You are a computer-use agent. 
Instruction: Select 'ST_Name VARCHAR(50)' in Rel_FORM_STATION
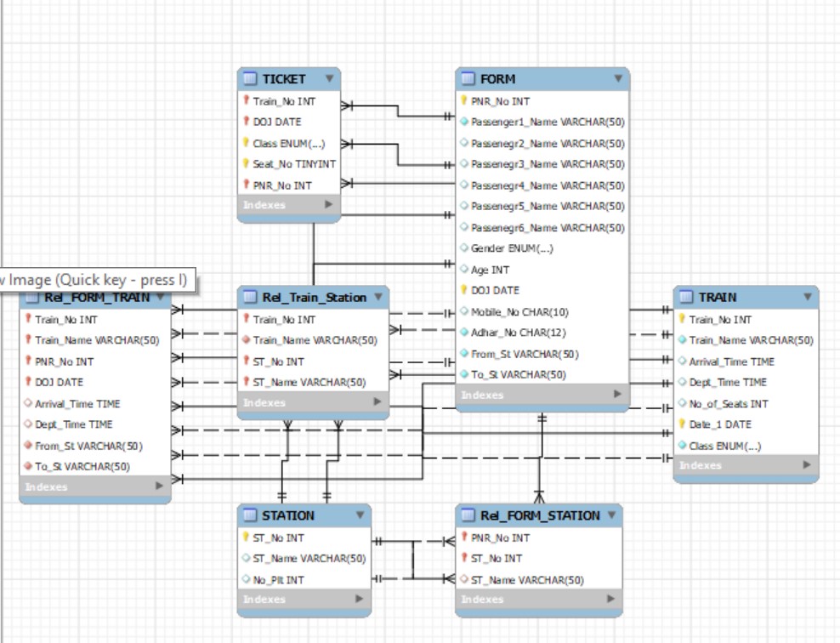[527, 580]
